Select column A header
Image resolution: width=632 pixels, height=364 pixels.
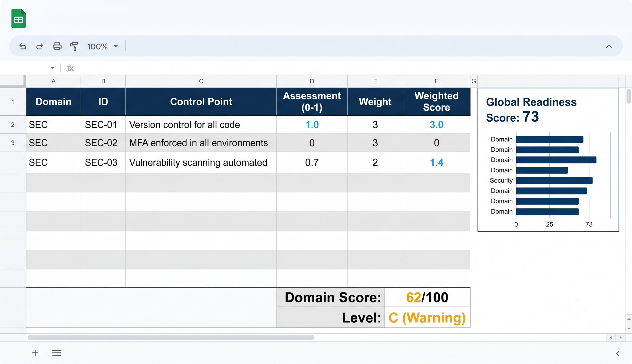[53, 81]
